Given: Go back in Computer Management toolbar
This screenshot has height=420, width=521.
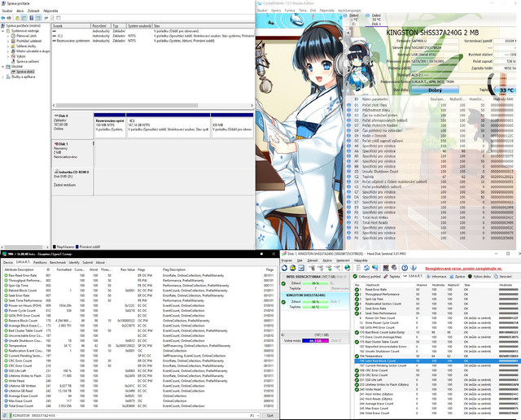Looking at the screenshot, I should (x=3, y=18).
